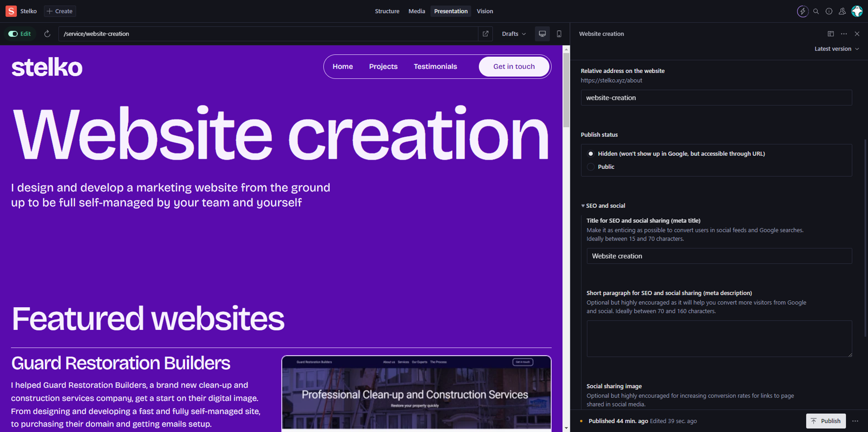868x432 pixels.
Task: Open the Latest version dropdown
Action: pyautogui.click(x=836, y=49)
